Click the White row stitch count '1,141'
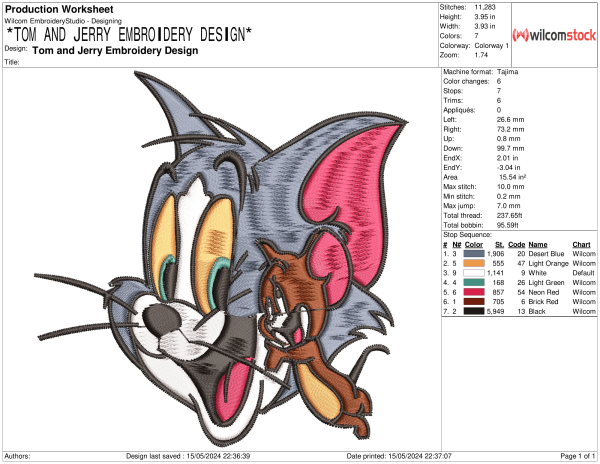The height and width of the screenshot is (464, 600). pos(495,273)
